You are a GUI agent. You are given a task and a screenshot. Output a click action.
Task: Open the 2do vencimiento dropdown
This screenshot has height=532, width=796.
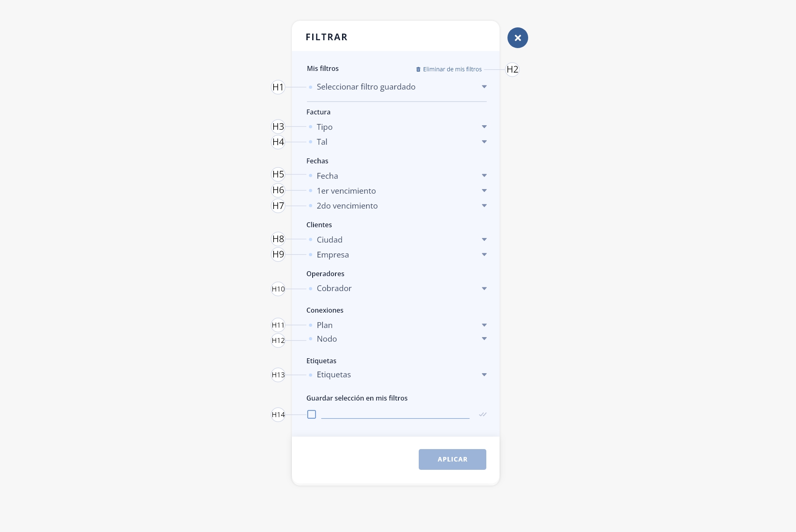(397, 206)
